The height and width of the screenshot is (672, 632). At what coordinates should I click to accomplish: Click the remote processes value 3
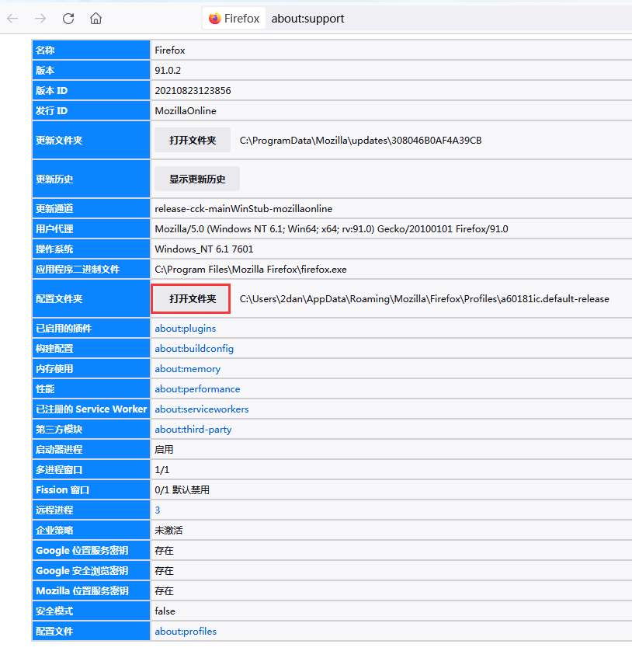[157, 510]
